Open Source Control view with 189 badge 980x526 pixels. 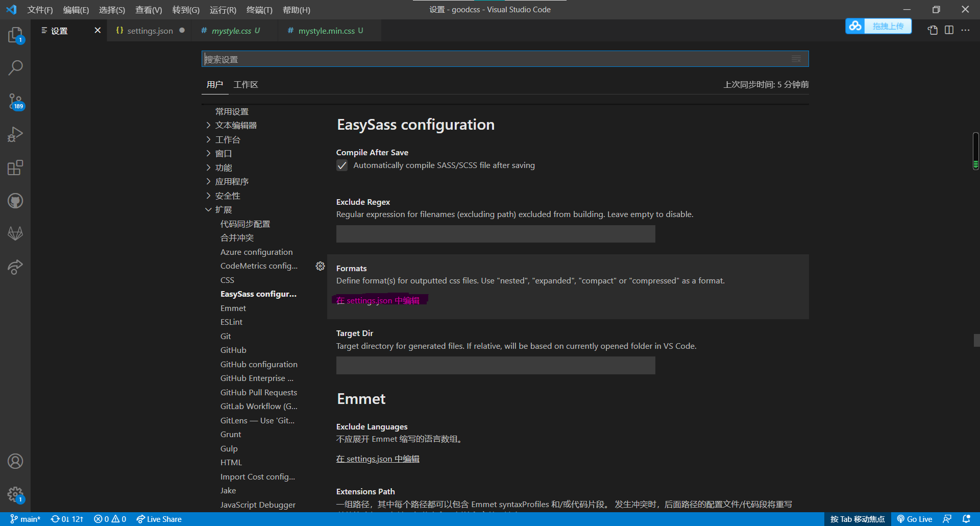tap(15, 101)
